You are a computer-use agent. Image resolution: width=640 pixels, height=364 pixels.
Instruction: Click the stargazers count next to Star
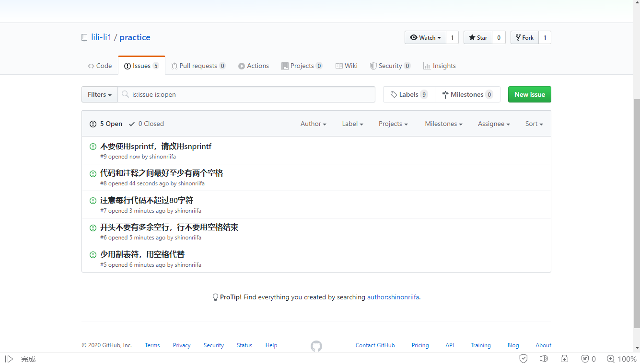point(499,38)
